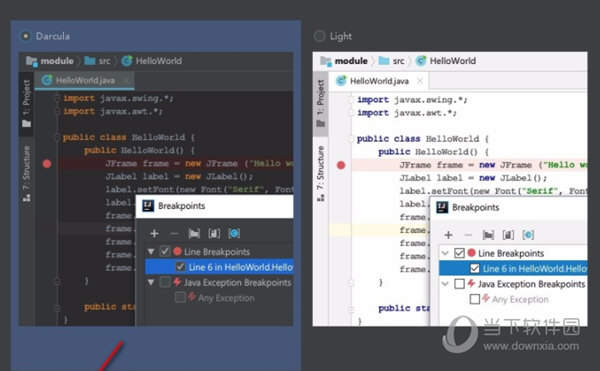The width and height of the screenshot is (600, 371).
Task: Click group by file icon in Light dialog
Action: (508, 235)
